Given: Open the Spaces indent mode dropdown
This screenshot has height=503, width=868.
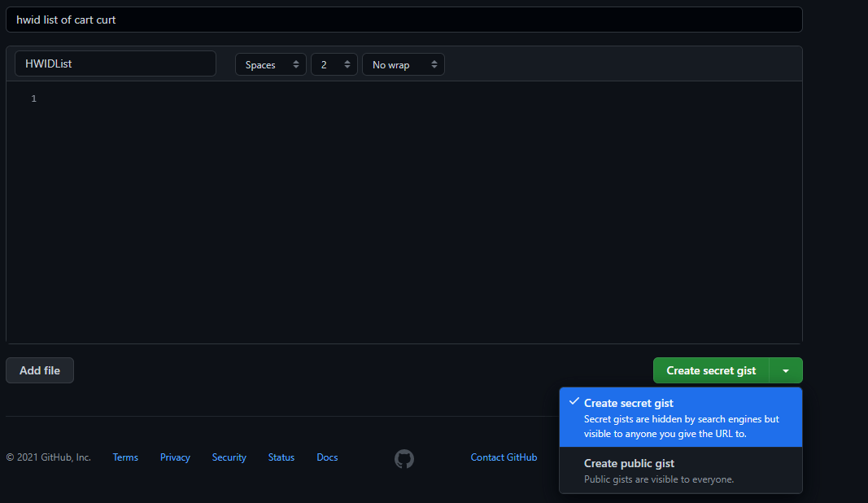Looking at the screenshot, I should point(271,64).
